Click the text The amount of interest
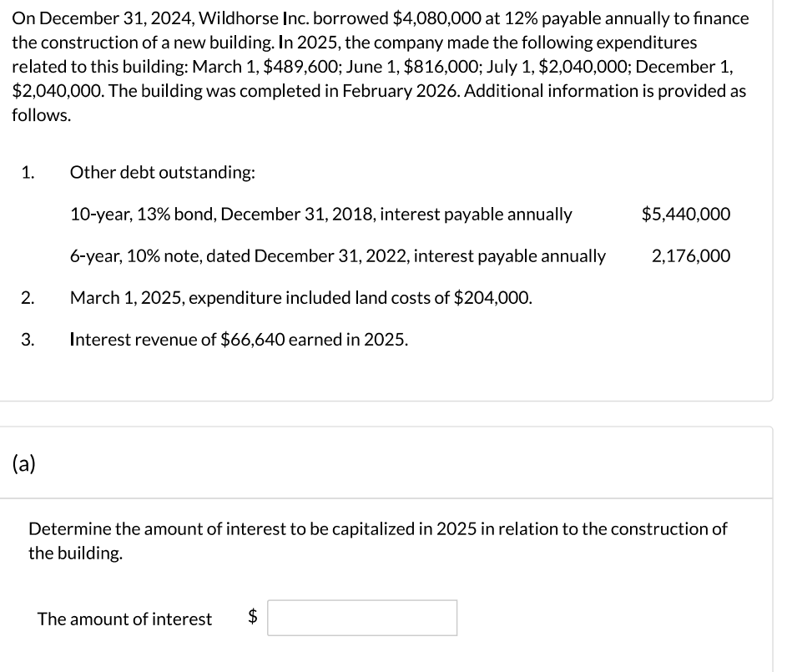 click(124, 619)
